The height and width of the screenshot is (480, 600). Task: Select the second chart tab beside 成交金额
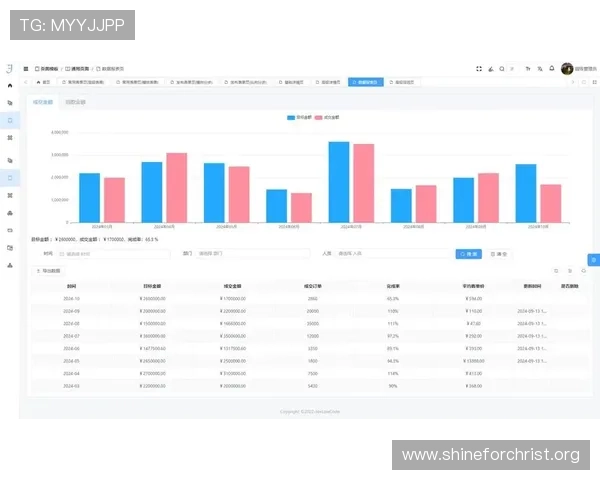(75, 102)
